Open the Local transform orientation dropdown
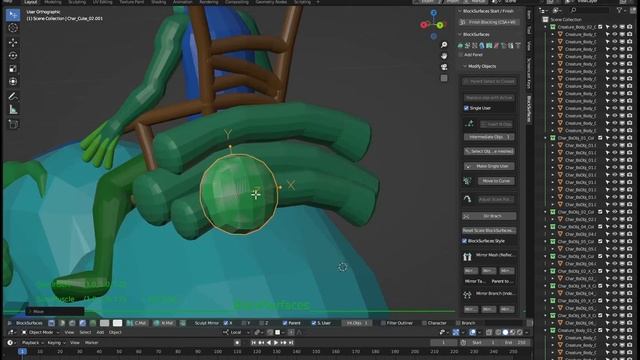Screen dimensions: 640x360 tap(235, 332)
